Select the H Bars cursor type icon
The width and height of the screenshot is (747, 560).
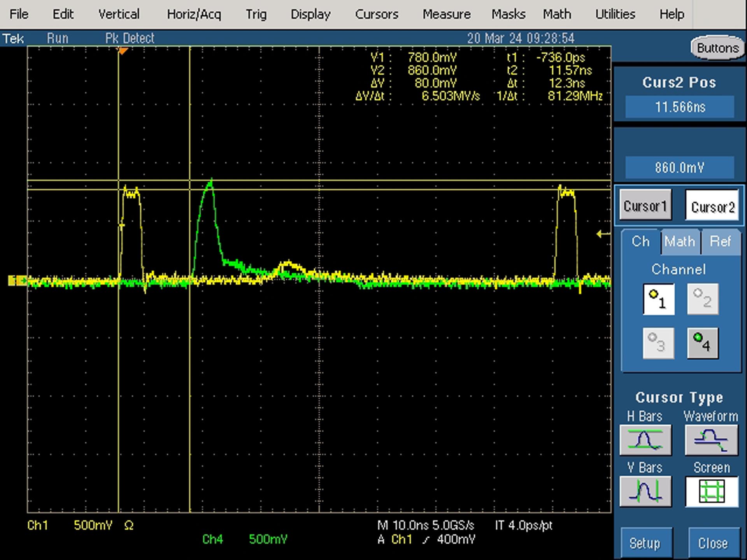coord(645,440)
